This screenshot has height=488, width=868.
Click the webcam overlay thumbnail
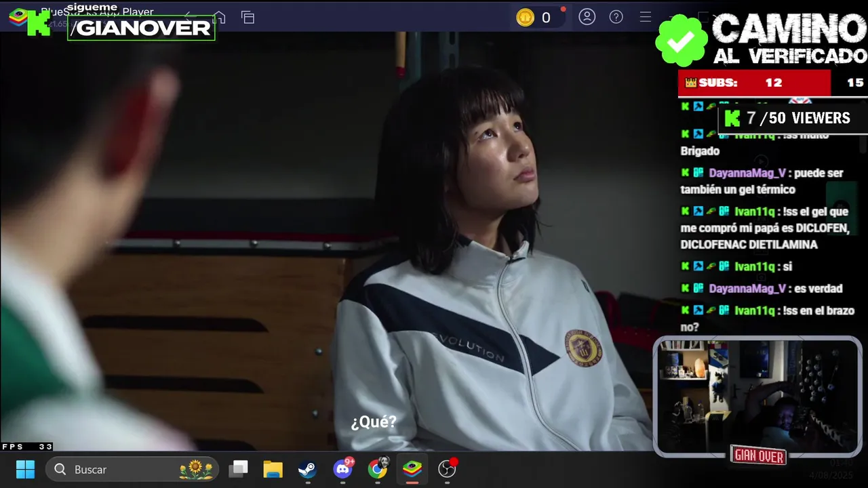coord(757,396)
